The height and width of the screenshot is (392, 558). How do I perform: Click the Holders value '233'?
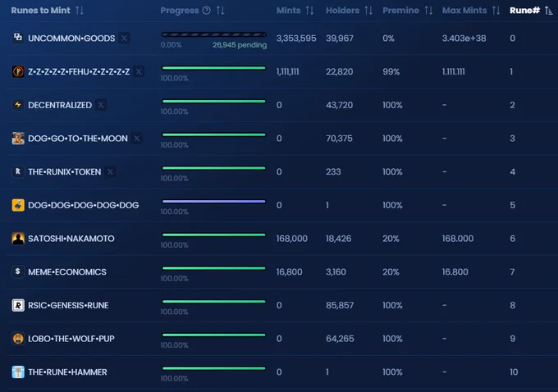click(333, 172)
